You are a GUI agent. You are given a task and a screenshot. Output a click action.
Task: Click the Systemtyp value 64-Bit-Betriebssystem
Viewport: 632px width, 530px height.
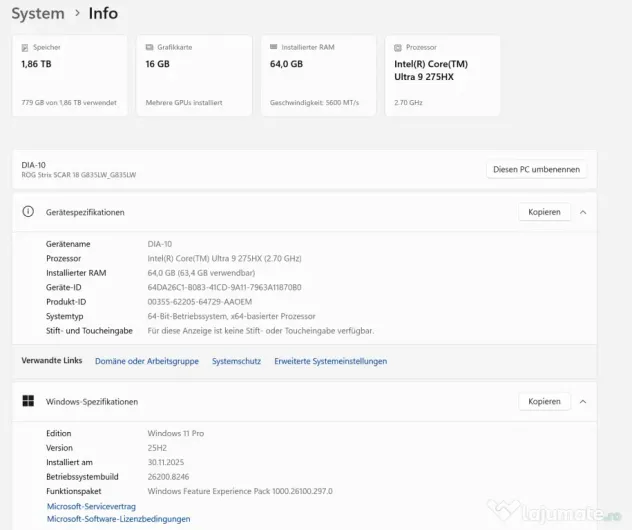(x=231, y=316)
